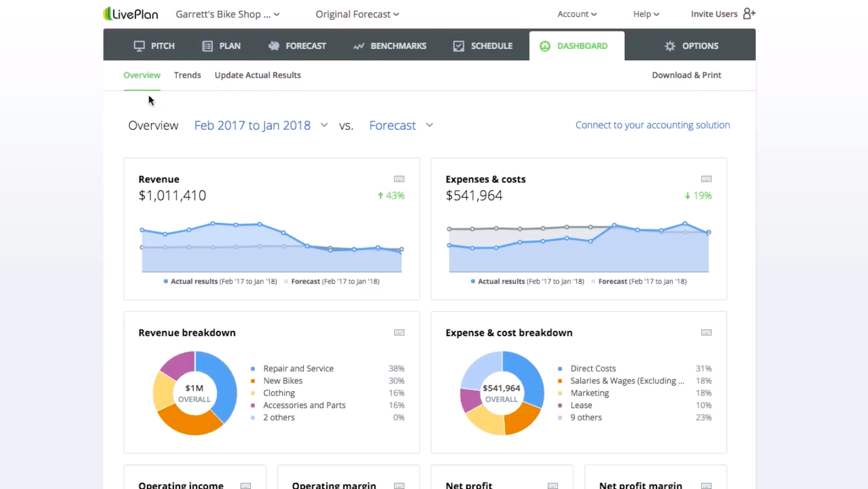Image resolution: width=868 pixels, height=489 pixels.
Task: Expand the Garrett's Bike Shop company dropdown
Action: point(227,14)
